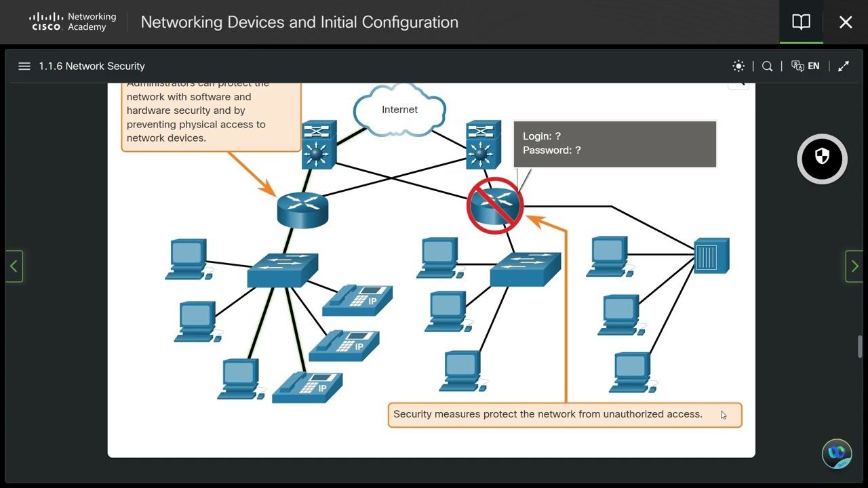This screenshot has width=868, height=488.
Task: Click the bottom PC connected to the hub
Action: 633,372
